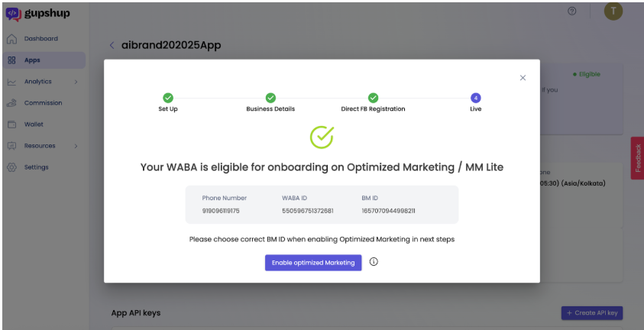
Task: Click phone number 919096119175
Action: (221, 211)
